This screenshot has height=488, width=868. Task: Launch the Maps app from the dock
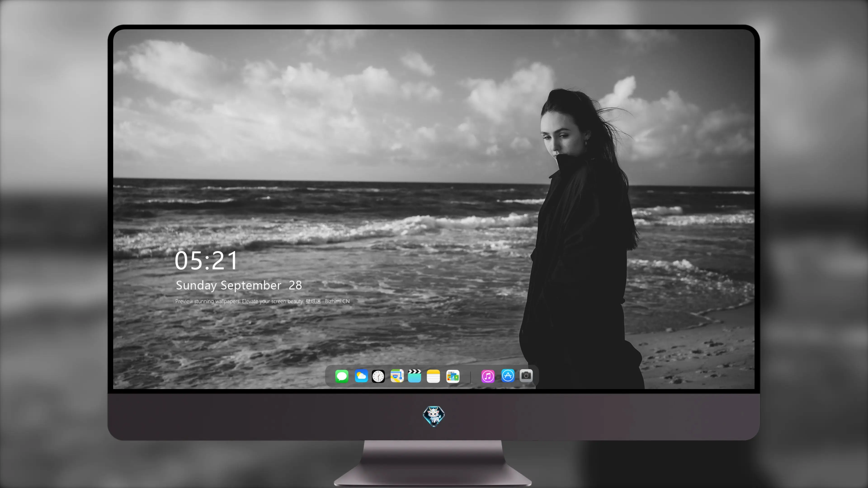tap(397, 376)
